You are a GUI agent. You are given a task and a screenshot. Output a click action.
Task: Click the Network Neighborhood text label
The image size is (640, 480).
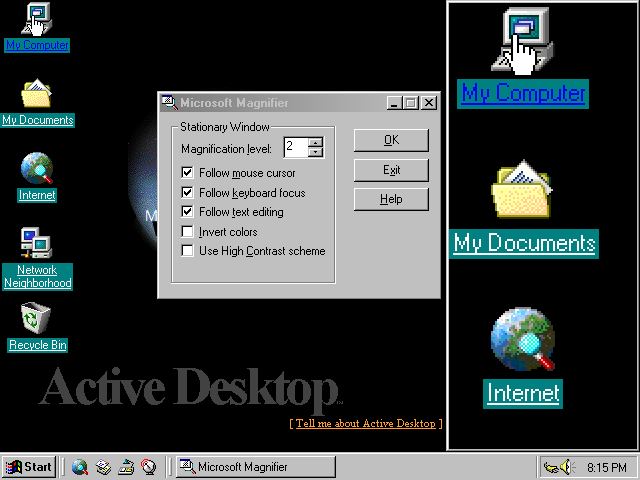(x=38, y=276)
